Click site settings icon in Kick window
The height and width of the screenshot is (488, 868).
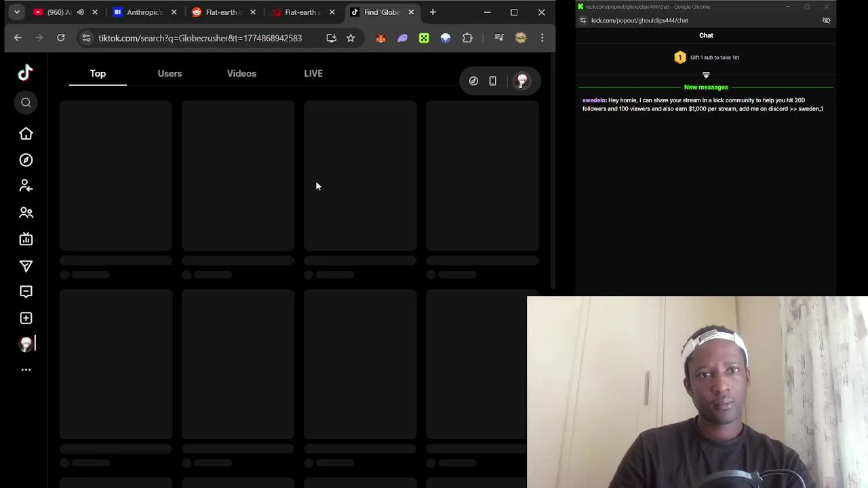pyautogui.click(x=583, y=20)
